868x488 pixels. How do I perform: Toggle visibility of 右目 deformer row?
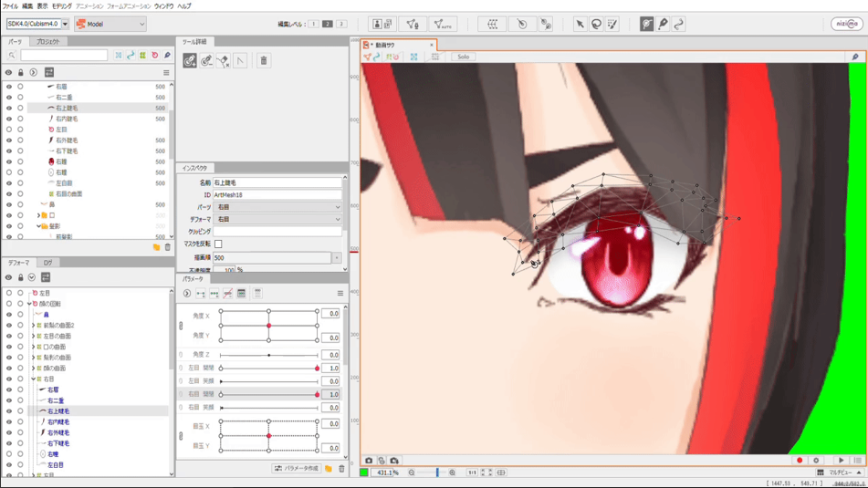click(x=8, y=379)
